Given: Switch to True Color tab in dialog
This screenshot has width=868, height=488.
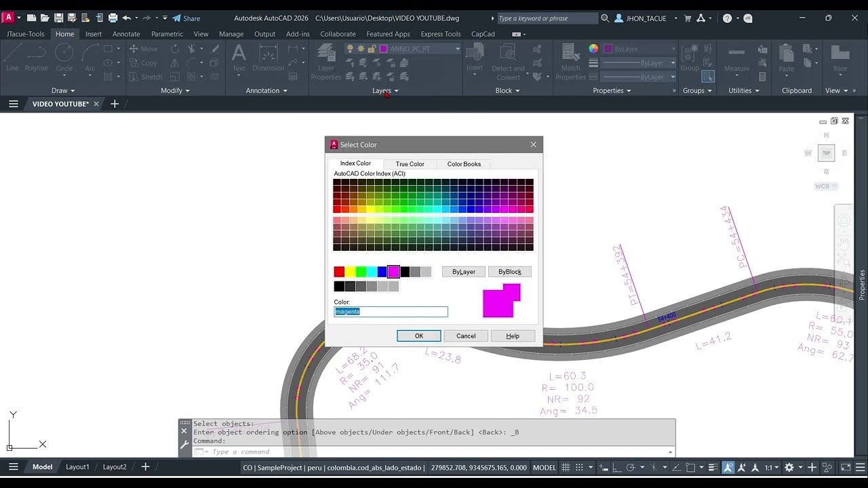Looking at the screenshot, I should (x=410, y=164).
